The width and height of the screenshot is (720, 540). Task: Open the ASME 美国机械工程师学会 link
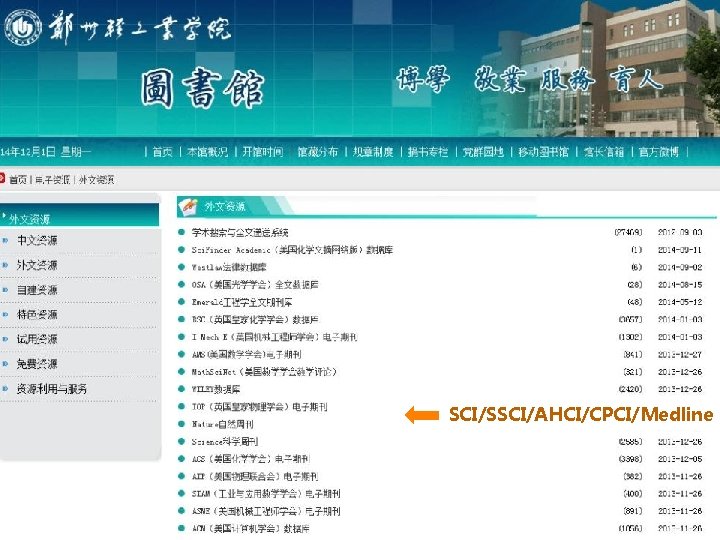pyautogui.click(x=266, y=511)
